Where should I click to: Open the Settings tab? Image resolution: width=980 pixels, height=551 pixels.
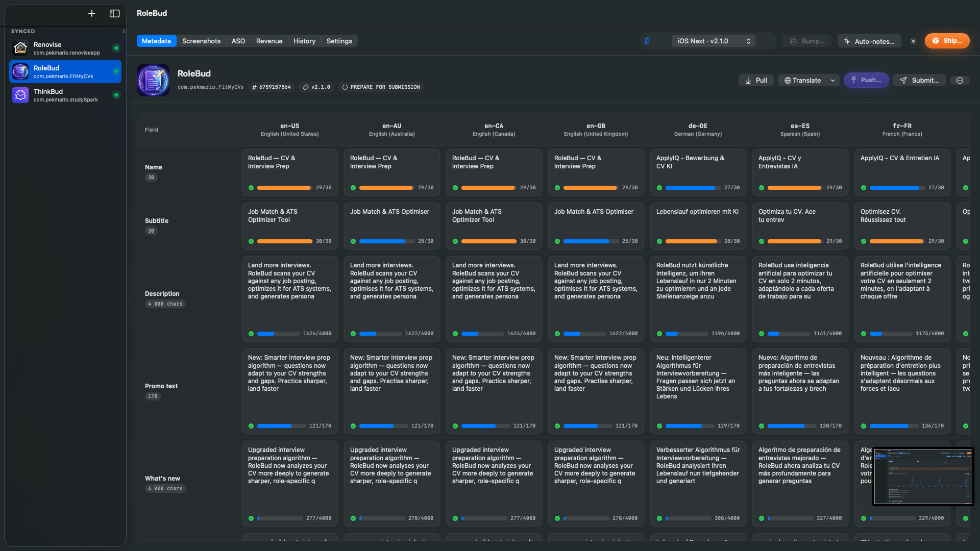point(339,41)
